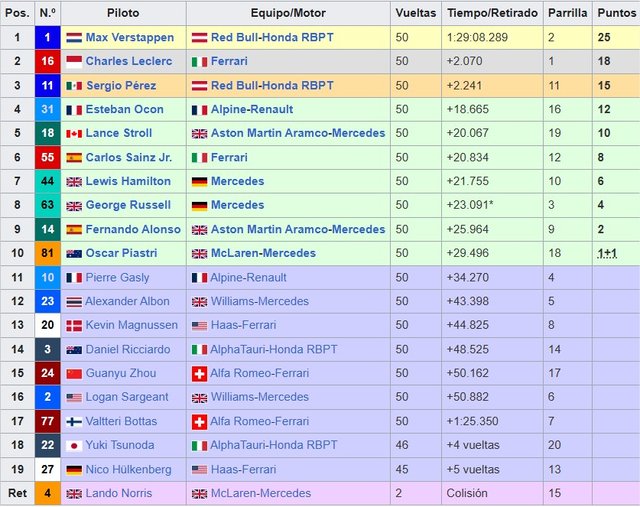Open Lando Norris driver link
The width and height of the screenshot is (640, 507).
[x=119, y=493]
